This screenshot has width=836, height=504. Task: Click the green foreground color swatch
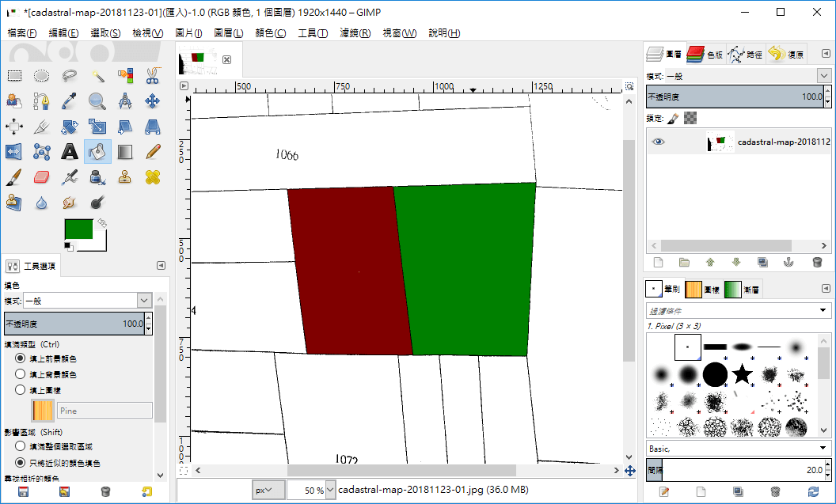pos(78,229)
